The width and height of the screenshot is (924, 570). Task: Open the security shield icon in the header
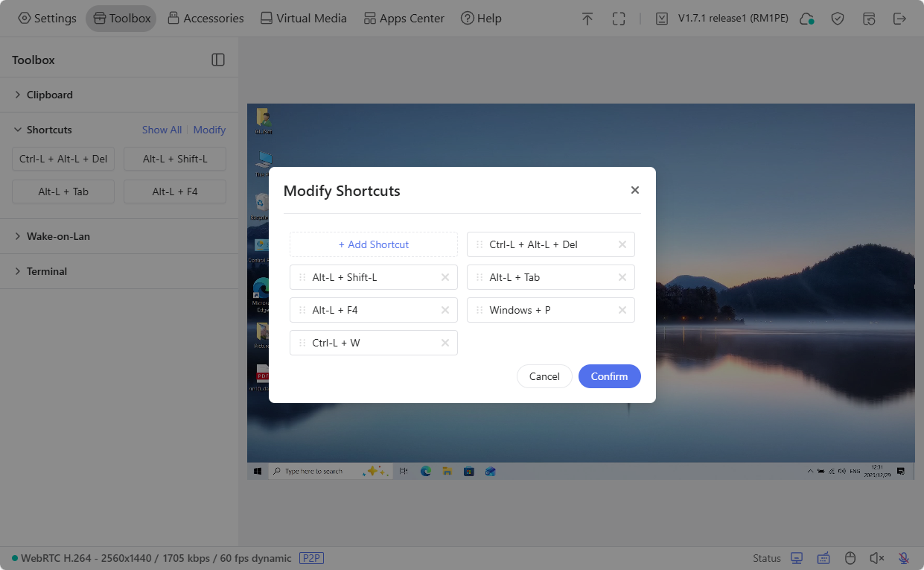[838, 18]
